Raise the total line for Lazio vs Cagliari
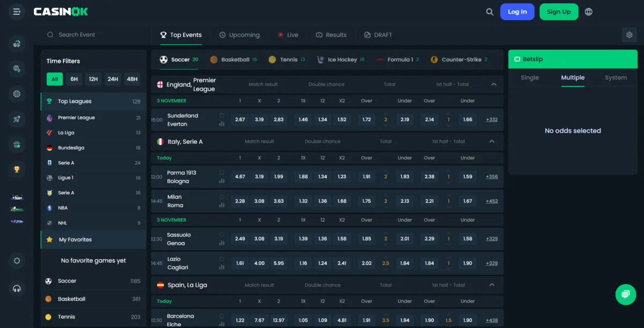Viewport: 644px width, 328px height. click(x=386, y=257)
